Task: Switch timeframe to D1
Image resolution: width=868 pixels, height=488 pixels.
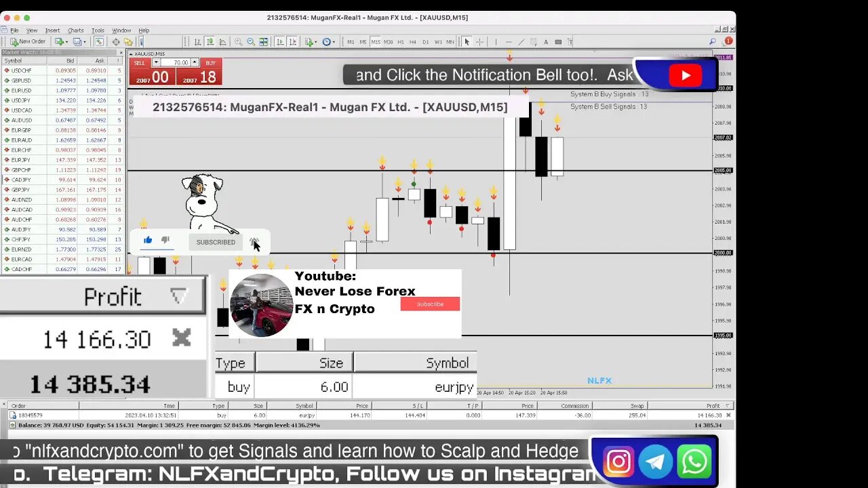Action: point(425,42)
